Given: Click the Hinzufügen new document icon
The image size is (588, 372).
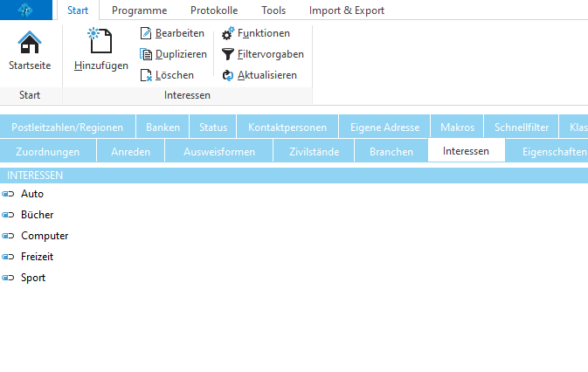Looking at the screenshot, I should pyautogui.click(x=100, y=40).
